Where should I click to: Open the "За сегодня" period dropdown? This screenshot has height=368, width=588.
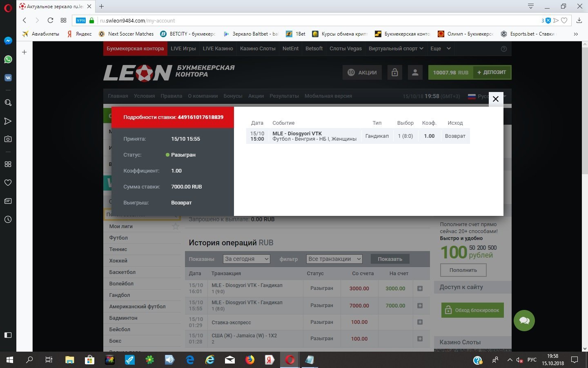click(x=247, y=259)
